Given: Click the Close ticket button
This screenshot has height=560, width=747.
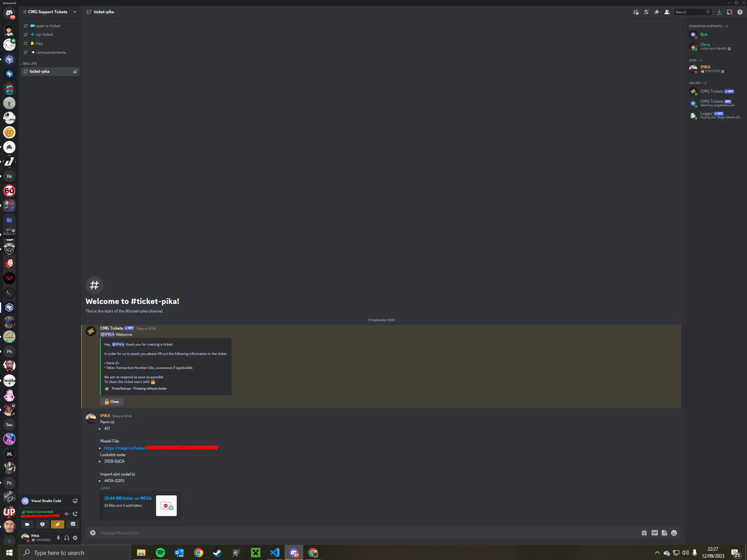Looking at the screenshot, I should [112, 402].
